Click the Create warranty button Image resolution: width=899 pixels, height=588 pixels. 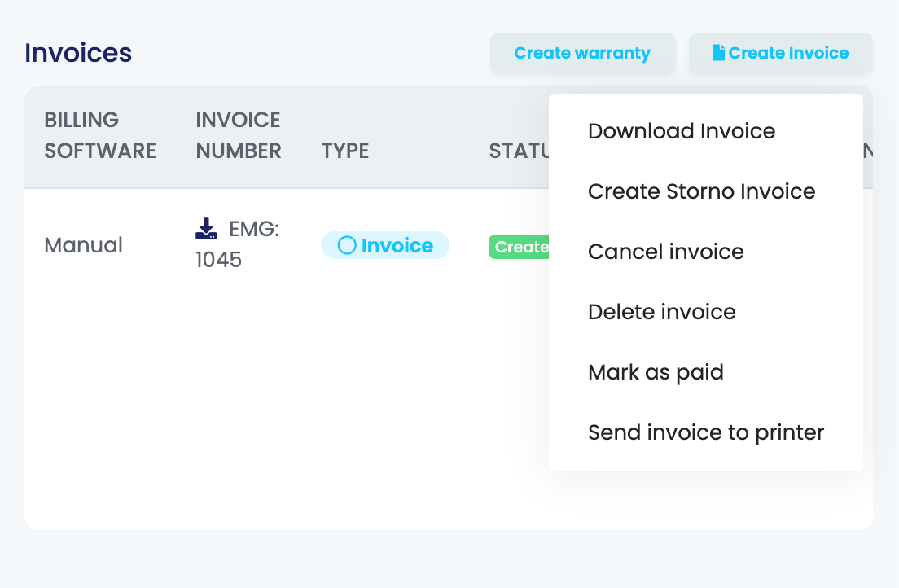pyautogui.click(x=582, y=53)
